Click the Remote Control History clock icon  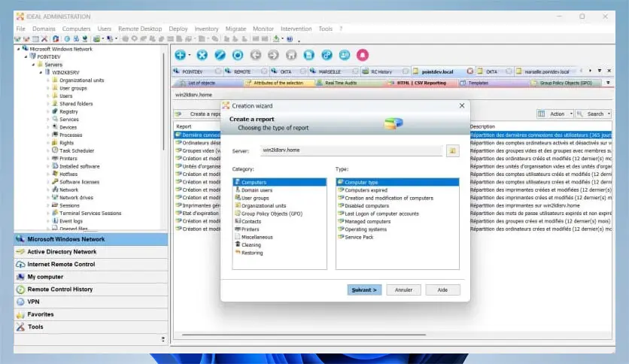pos(20,289)
